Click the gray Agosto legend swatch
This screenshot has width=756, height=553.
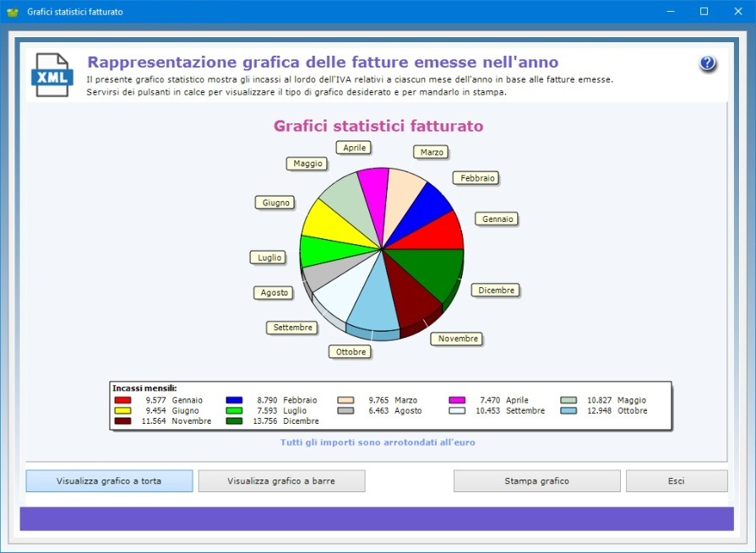(345, 411)
